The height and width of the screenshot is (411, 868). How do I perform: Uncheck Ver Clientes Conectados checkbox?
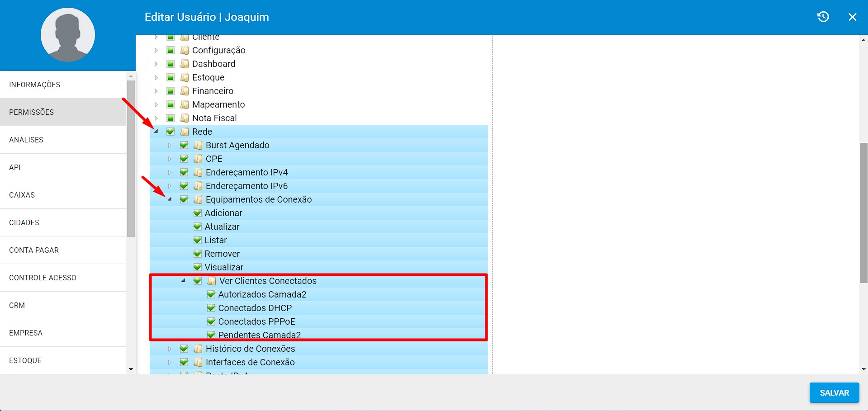point(198,281)
